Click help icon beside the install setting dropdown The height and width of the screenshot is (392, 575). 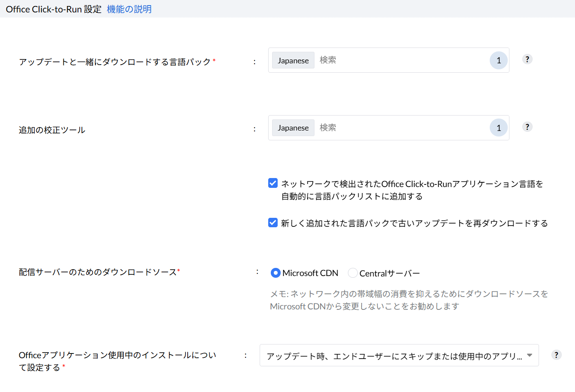(556, 355)
